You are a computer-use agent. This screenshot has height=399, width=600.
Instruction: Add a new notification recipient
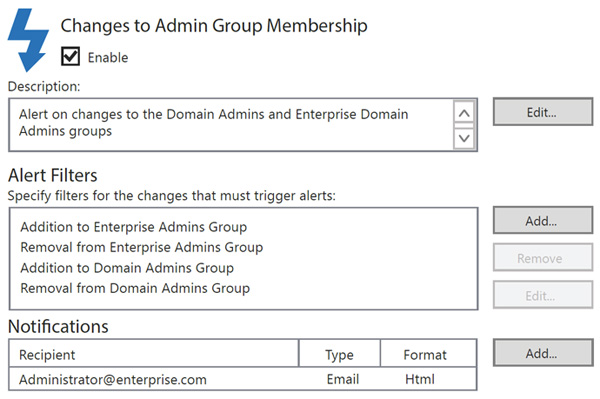pos(543,353)
